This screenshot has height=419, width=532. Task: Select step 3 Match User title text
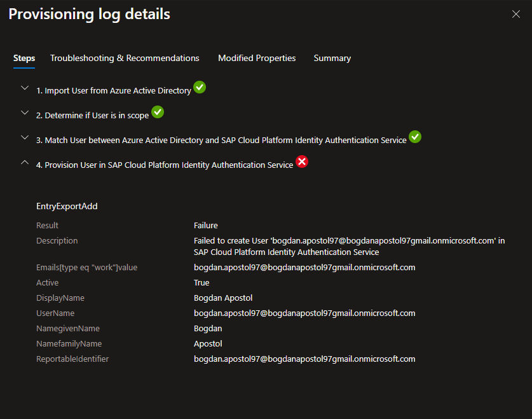[x=221, y=140]
